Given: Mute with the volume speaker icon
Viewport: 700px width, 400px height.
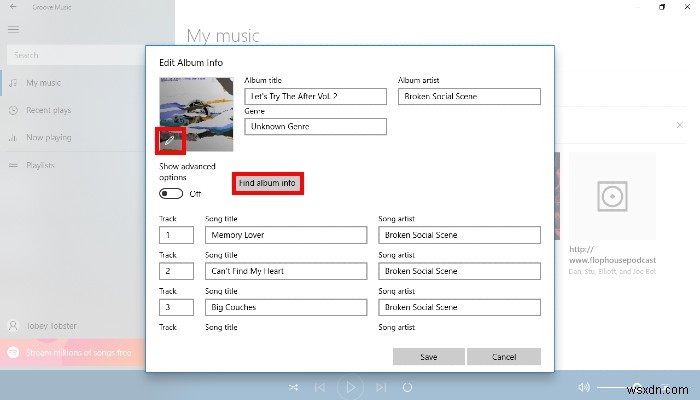Looking at the screenshot, I should pos(584,387).
